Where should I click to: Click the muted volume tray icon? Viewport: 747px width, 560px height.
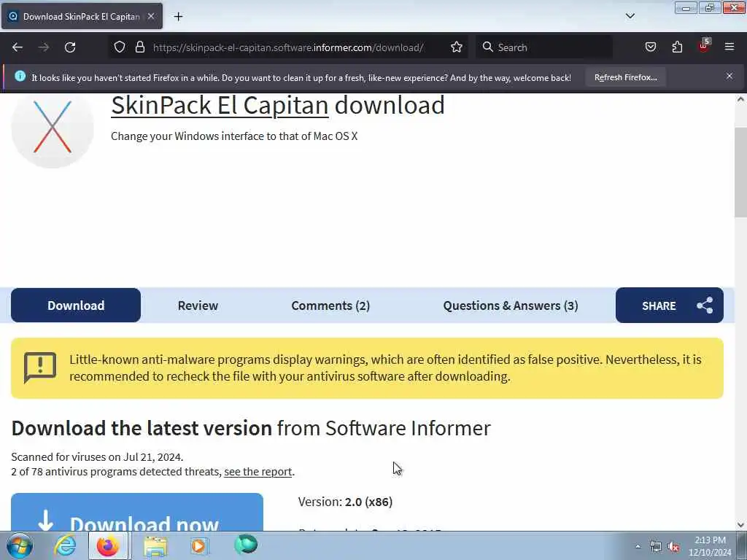673,547
